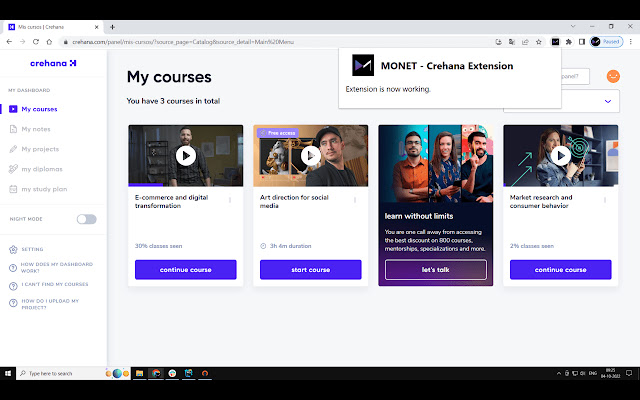Click the '3h 4m duration' text
Image resolution: width=640 pixels, height=400 pixels.
click(290, 246)
